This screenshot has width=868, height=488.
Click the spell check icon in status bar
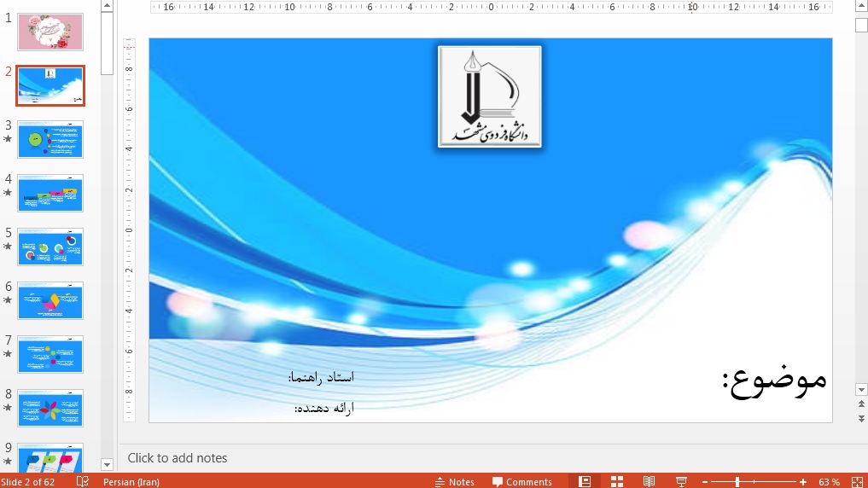[83, 481]
